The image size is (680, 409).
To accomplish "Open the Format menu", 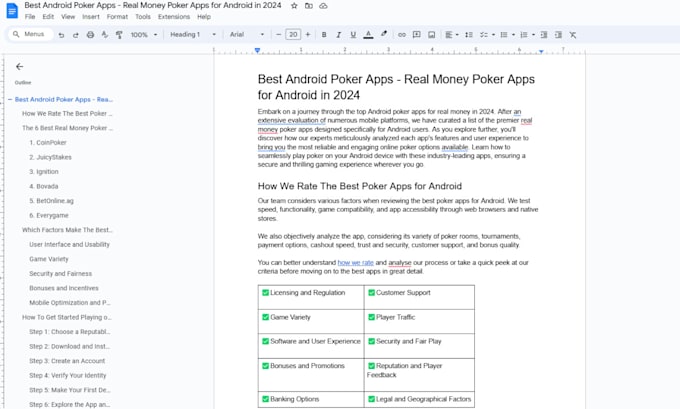I will click(117, 16).
